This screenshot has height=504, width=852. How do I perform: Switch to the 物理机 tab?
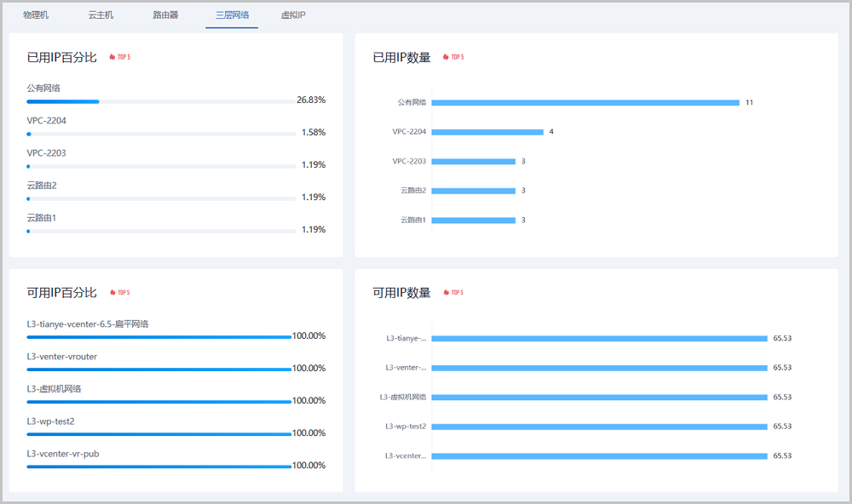[36, 15]
